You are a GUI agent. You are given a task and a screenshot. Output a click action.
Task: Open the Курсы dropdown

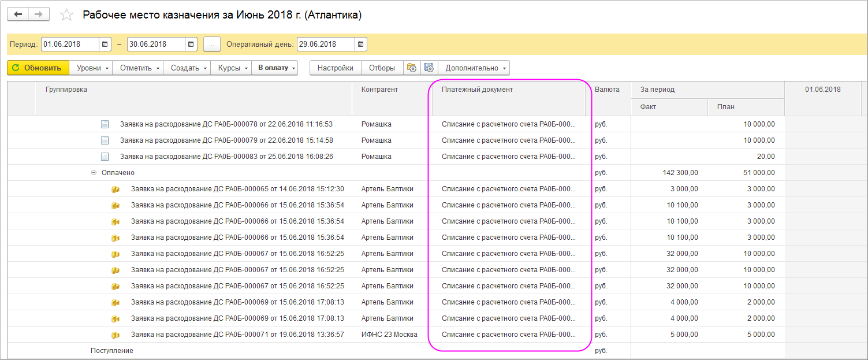(x=231, y=68)
